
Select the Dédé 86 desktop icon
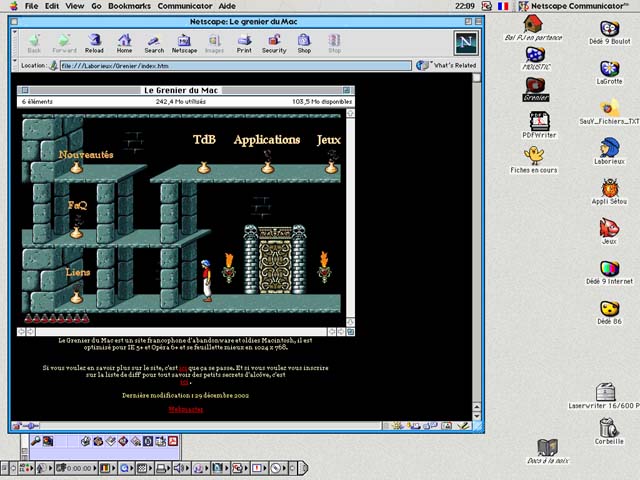(609, 312)
